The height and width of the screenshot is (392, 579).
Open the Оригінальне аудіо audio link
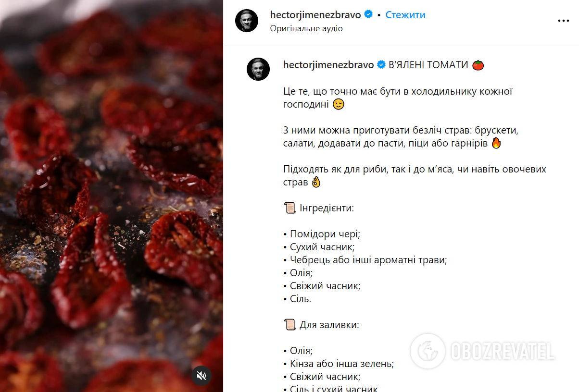(306, 28)
